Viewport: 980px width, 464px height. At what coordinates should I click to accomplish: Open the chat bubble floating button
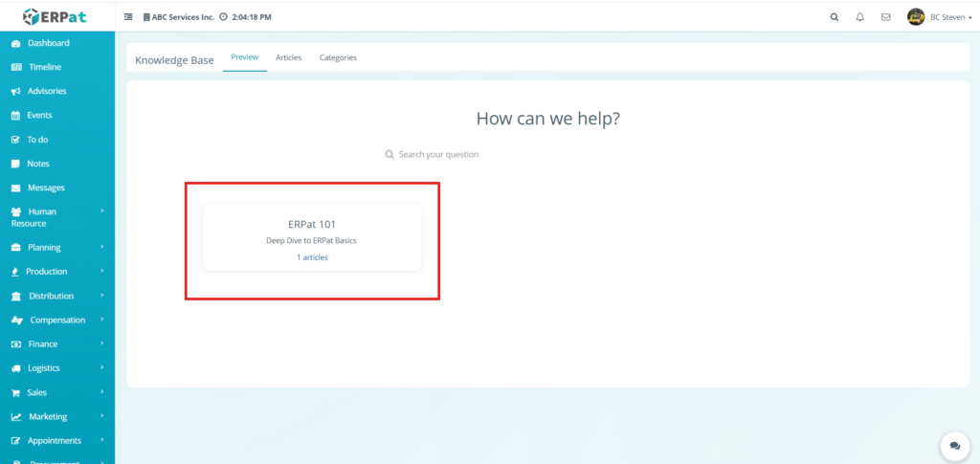[x=953, y=446]
